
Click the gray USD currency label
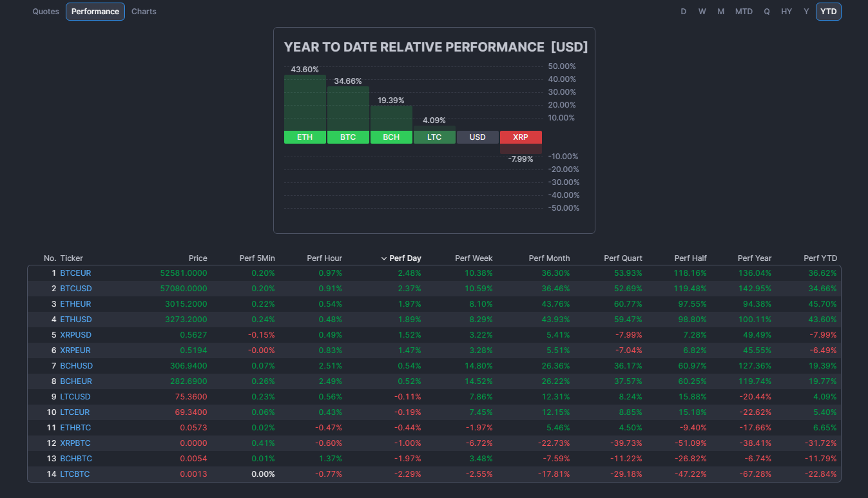click(477, 137)
